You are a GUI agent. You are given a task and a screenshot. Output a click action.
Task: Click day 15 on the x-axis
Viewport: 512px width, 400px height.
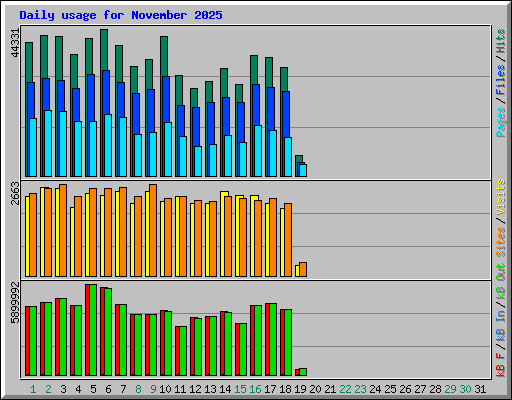coord(240,389)
